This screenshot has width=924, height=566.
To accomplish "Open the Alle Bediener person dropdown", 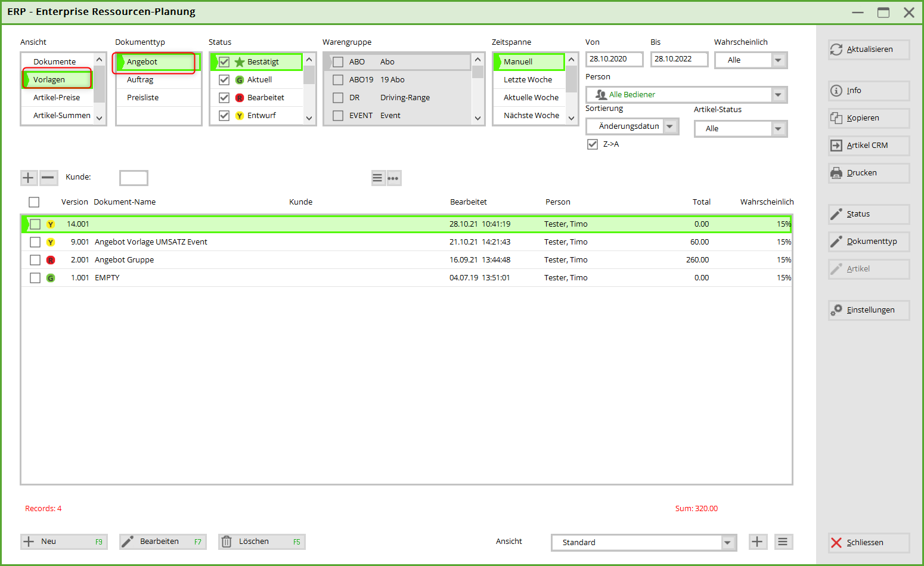I will click(778, 95).
